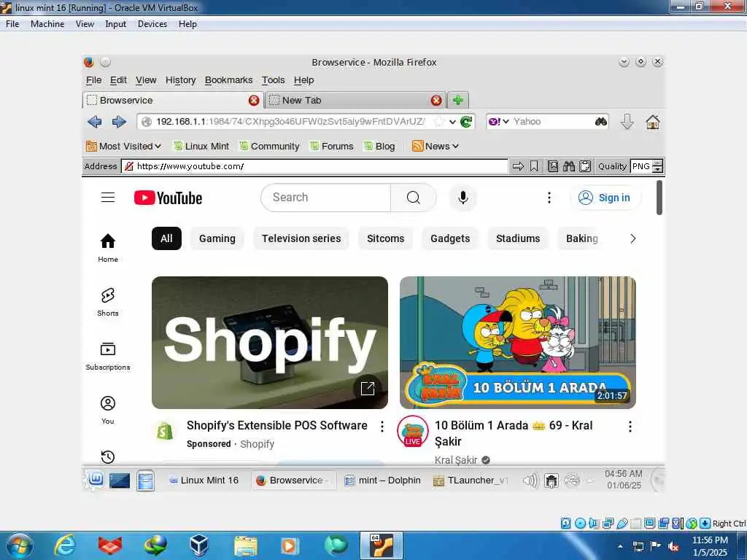The height and width of the screenshot is (560, 747).
Task: Click Browservice go arrow button
Action: pyautogui.click(x=518, y=166)
